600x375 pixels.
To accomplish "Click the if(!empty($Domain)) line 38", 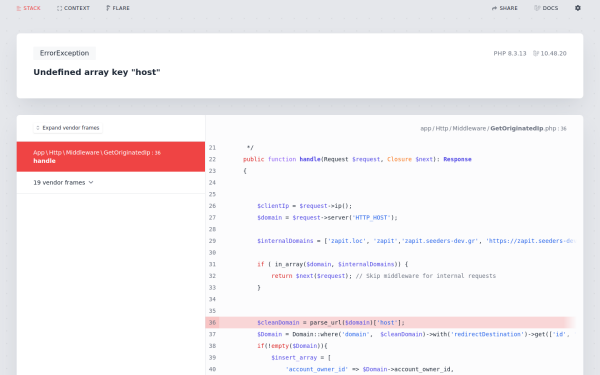I will tap(292, 346).
